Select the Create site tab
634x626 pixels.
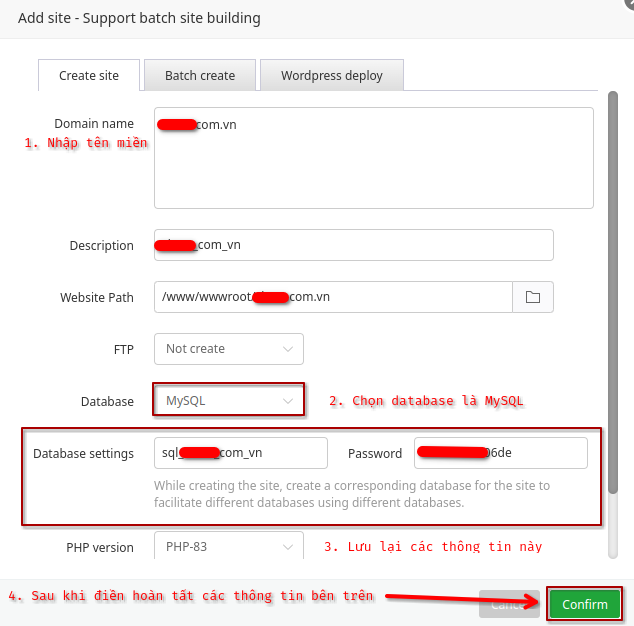(88, 75)
